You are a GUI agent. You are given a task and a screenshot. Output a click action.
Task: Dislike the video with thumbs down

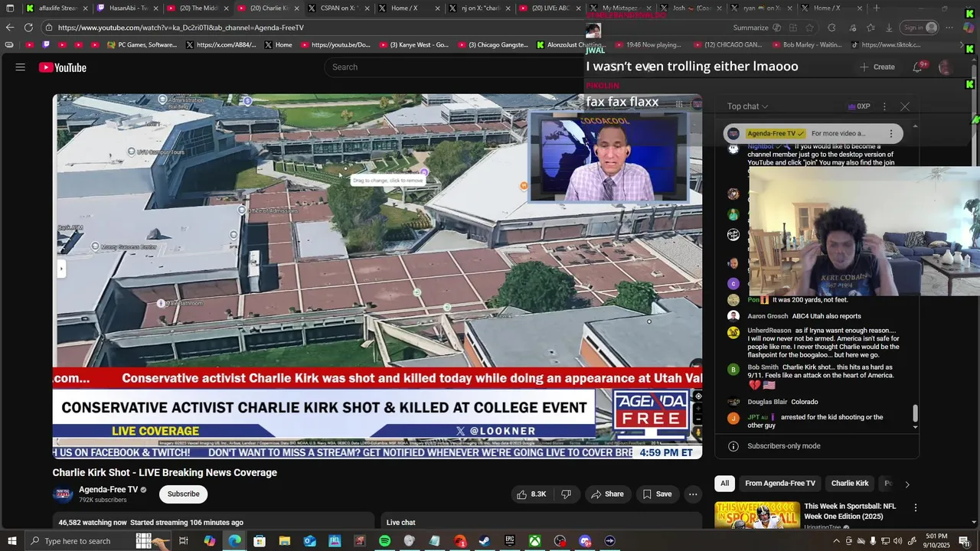pyautogui.click(x=566, y=494)
